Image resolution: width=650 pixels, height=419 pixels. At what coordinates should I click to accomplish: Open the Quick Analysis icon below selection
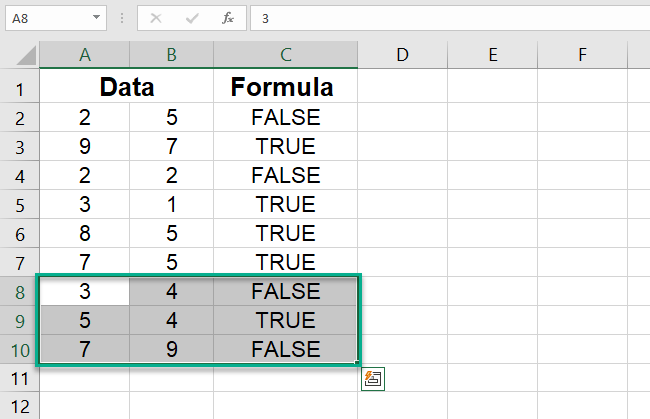pos(373,379)
